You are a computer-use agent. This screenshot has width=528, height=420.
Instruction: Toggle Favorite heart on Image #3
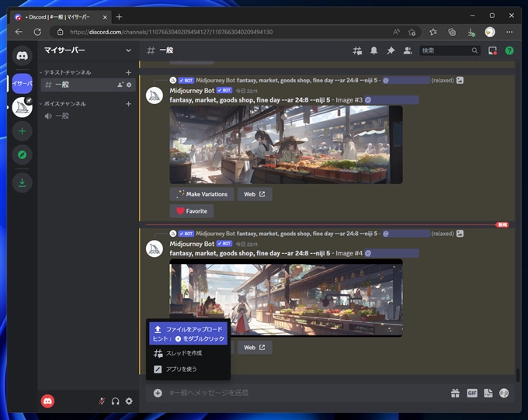coord(192,211)
